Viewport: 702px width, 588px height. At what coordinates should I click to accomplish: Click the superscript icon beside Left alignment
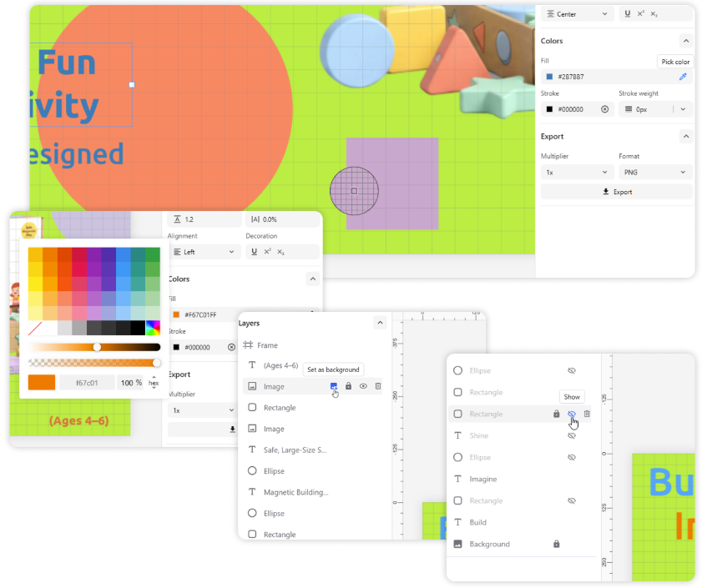[267, 252]
